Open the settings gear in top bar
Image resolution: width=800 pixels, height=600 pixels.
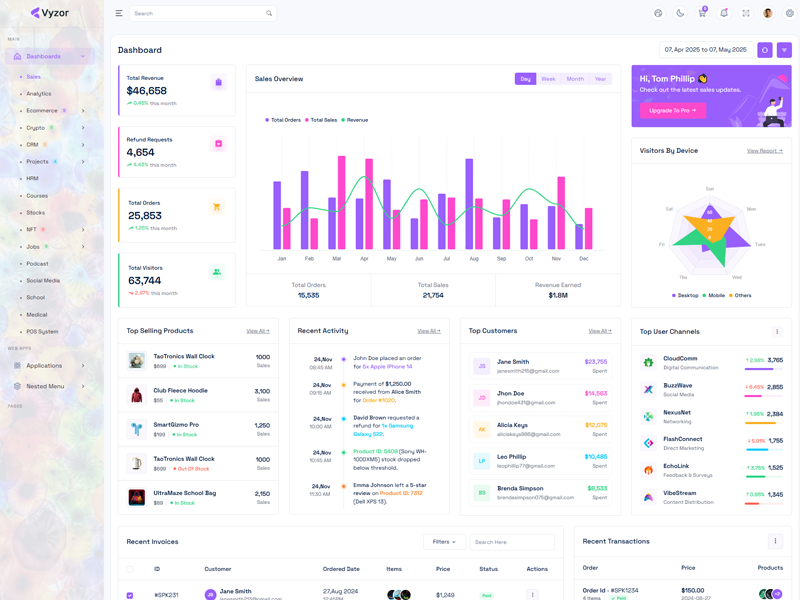(790, 13)
